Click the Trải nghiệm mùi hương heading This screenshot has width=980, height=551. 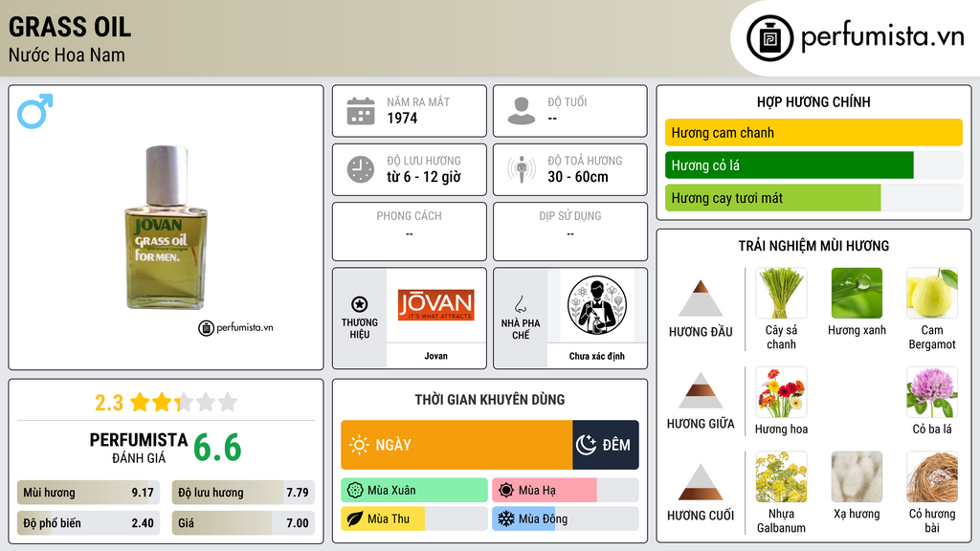click(813, 246)
